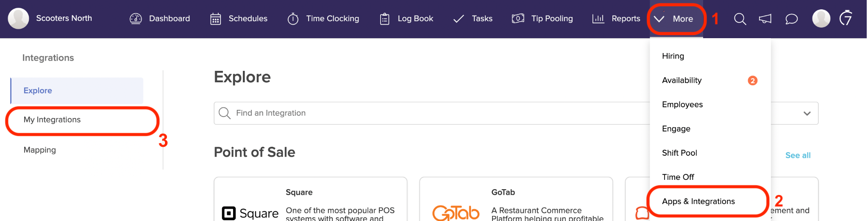
Task: Collapse the More dropdown menu
Action: click(676, 19)
